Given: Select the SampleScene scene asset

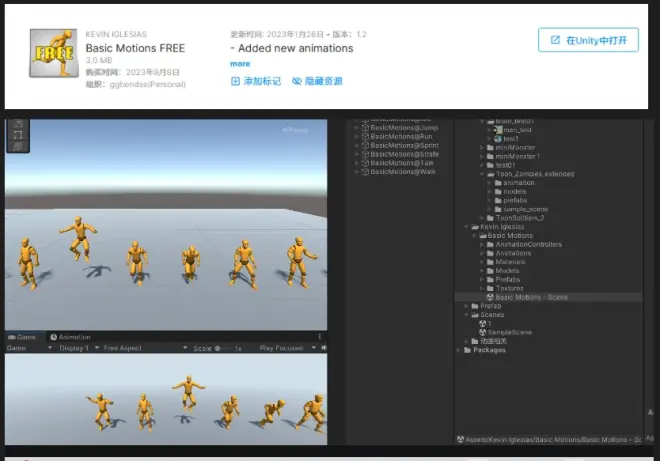Looking at the screenshot, I should click(506, 333).
